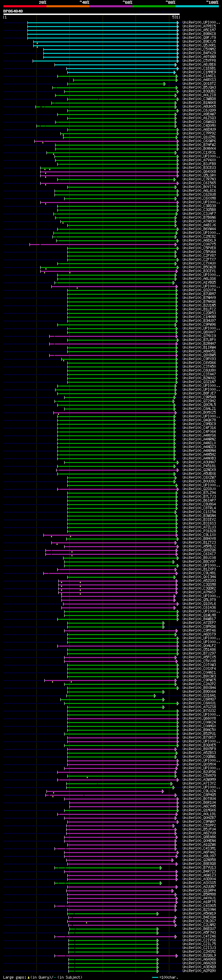Click label UniRef100_Q7MXI9
222x980 pixels.
199,336
